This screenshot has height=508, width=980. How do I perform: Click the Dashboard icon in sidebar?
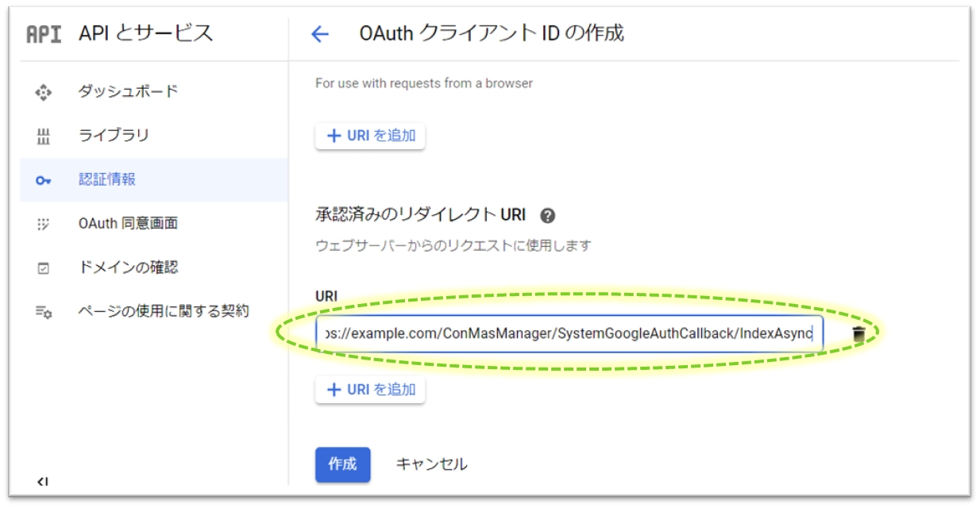[44, 92]
